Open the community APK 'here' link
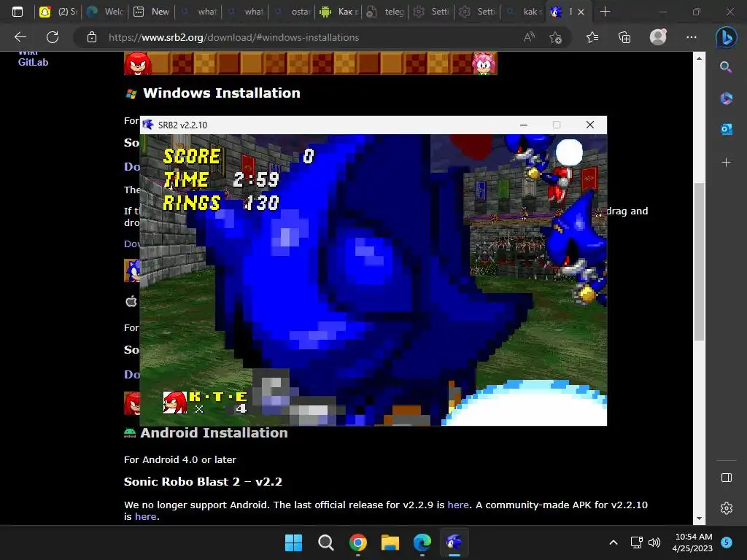 (145, 517)
